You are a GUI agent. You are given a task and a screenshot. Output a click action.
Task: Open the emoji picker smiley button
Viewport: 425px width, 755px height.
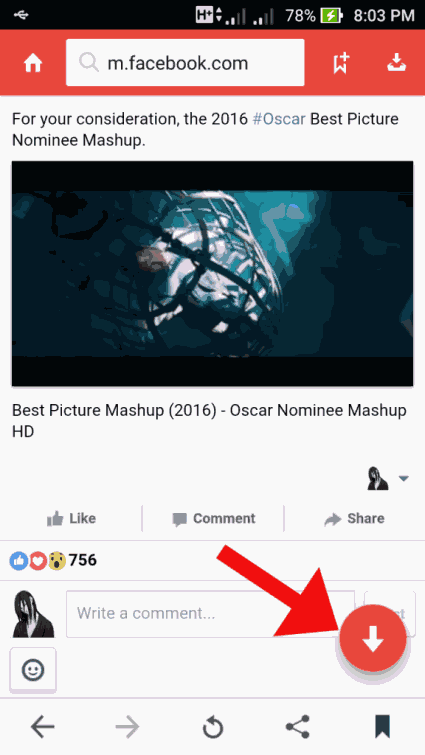click(33, 670)
